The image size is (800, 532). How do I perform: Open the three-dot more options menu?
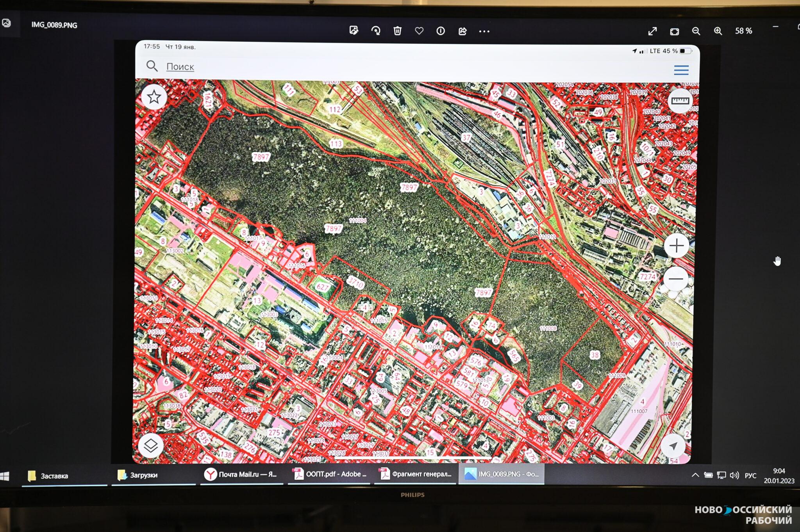[x=484, y=31]
